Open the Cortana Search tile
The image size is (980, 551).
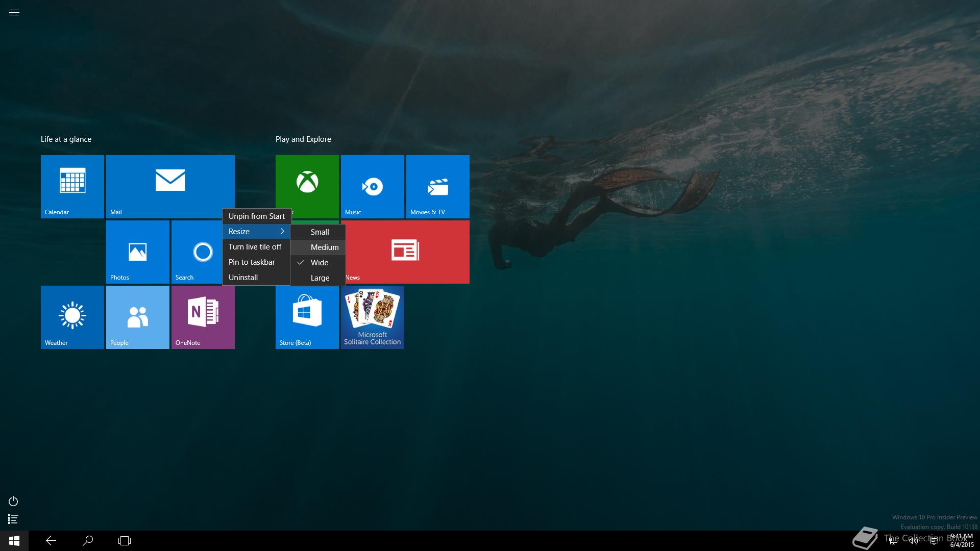coord(197,252)
